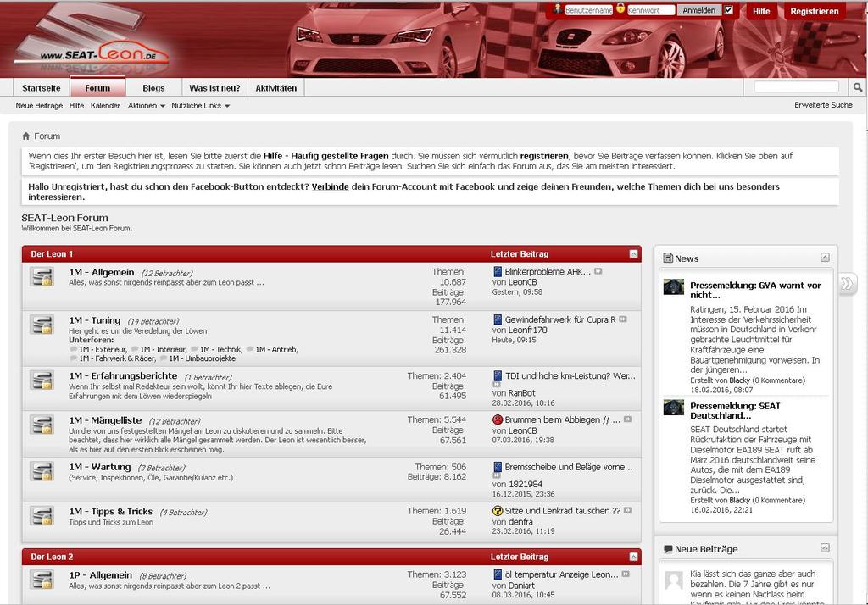Screen dimensions: 868x605
Task: Open the Aktivitäten tab
Action: click(x=276, y=88)
